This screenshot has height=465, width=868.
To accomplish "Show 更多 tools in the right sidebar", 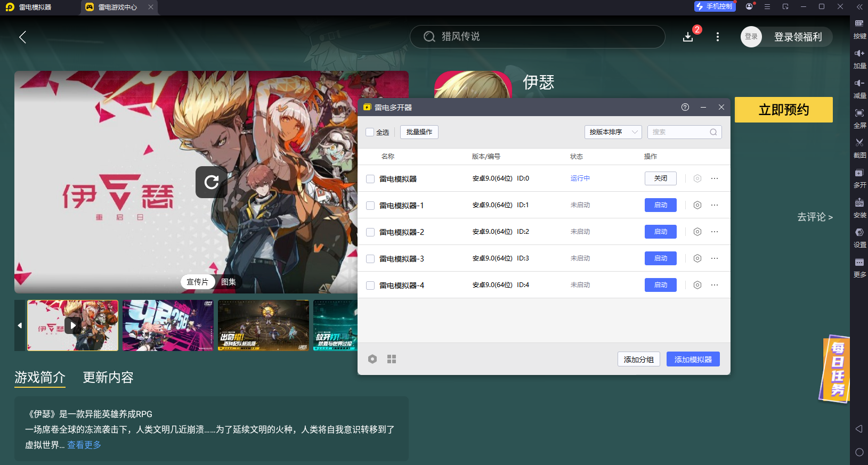I will [x=859, y=268].
